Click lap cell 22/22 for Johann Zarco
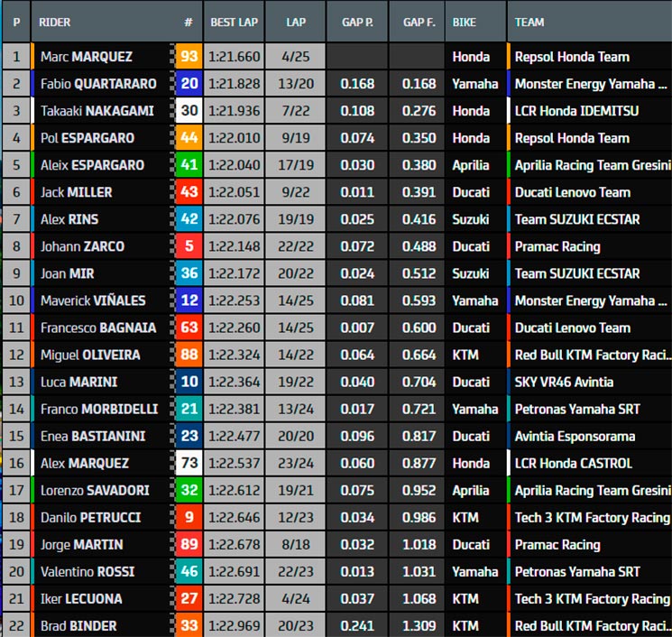Image resolution: width=672 pixels, height=637 pixels. [296, 246]
